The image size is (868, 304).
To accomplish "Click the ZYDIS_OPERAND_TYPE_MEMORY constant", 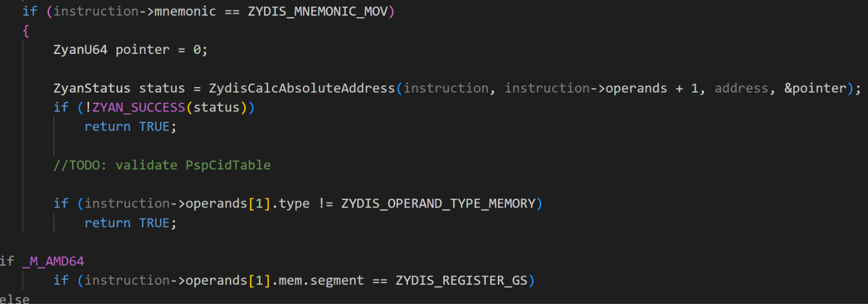I will coord(438,204).
